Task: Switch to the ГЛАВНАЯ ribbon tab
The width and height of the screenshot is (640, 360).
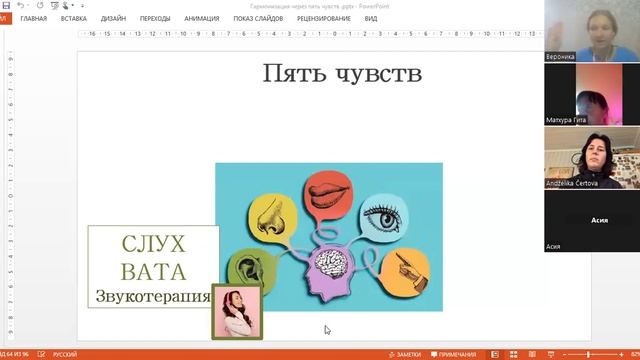Action: [33, 19]
